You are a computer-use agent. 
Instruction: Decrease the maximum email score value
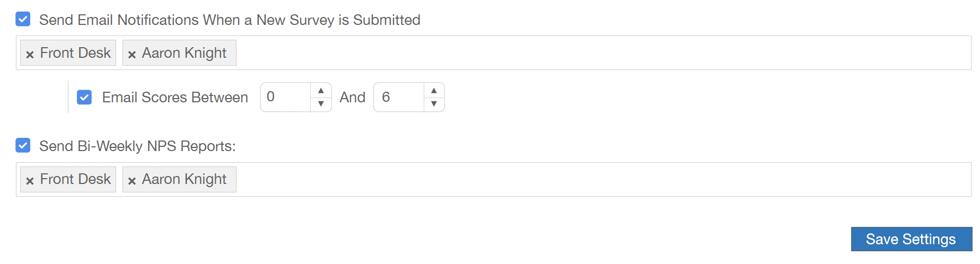[434, 104]
